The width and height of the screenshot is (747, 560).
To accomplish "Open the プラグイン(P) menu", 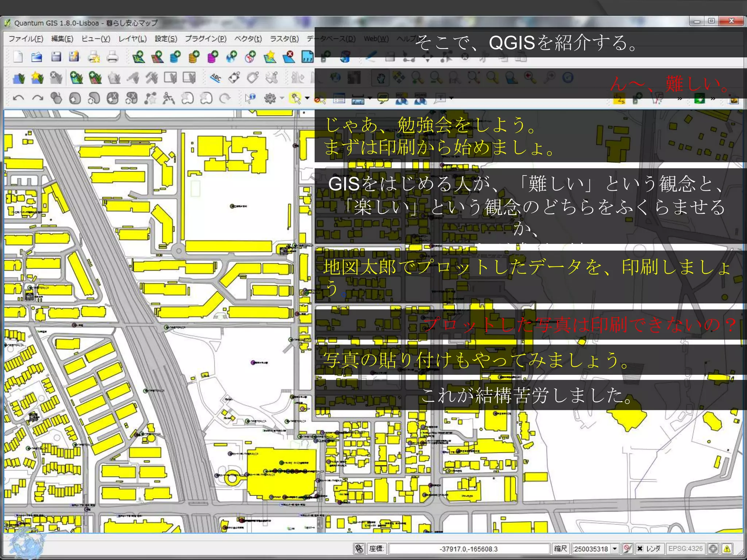I will [x=205, y=39].
